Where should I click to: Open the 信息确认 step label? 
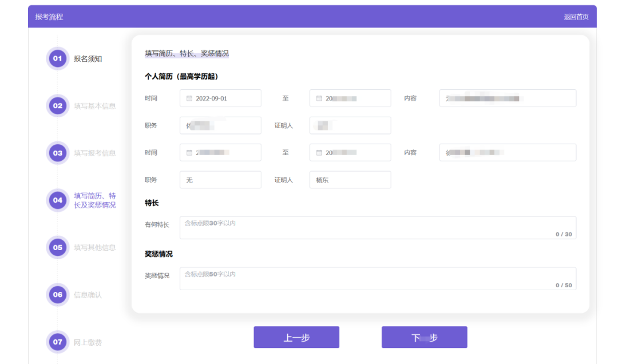tap(88, 295)
